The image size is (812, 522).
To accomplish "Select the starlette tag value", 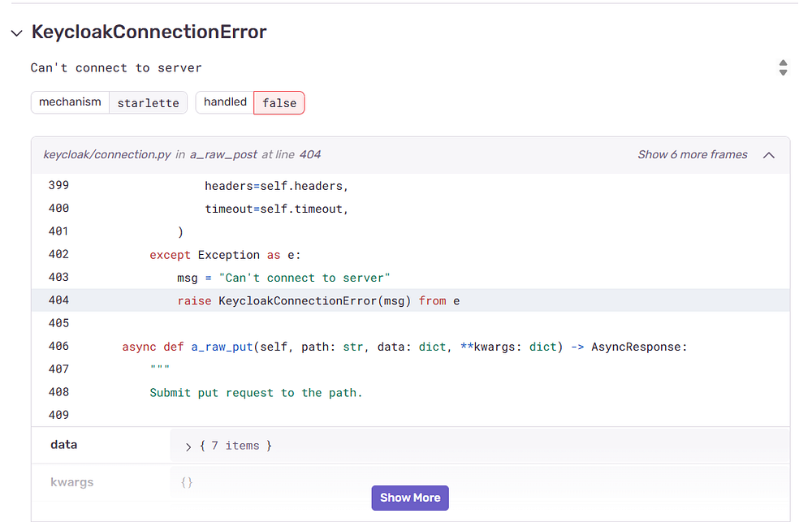I will 148,102.
